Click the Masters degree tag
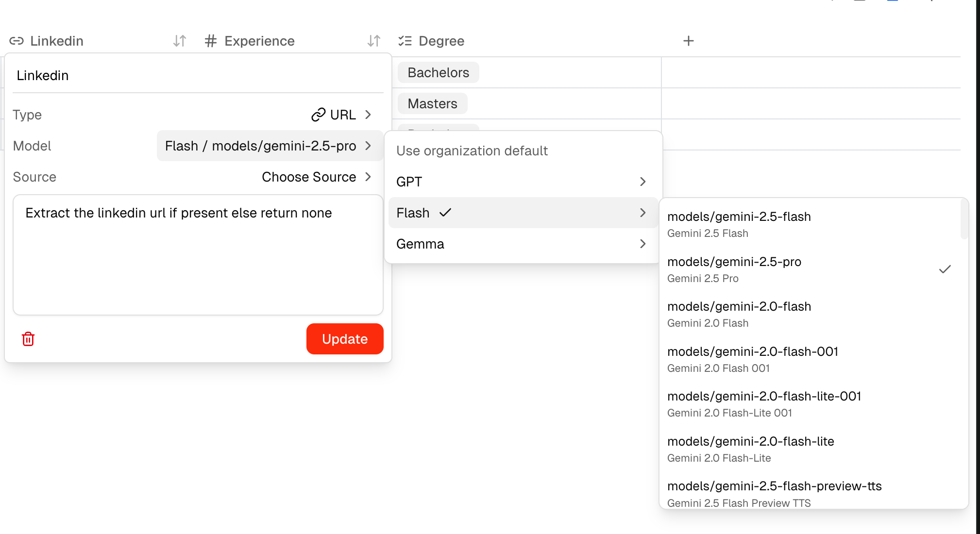The width and height of the screenshot is (980, 534). pos(433,103)
